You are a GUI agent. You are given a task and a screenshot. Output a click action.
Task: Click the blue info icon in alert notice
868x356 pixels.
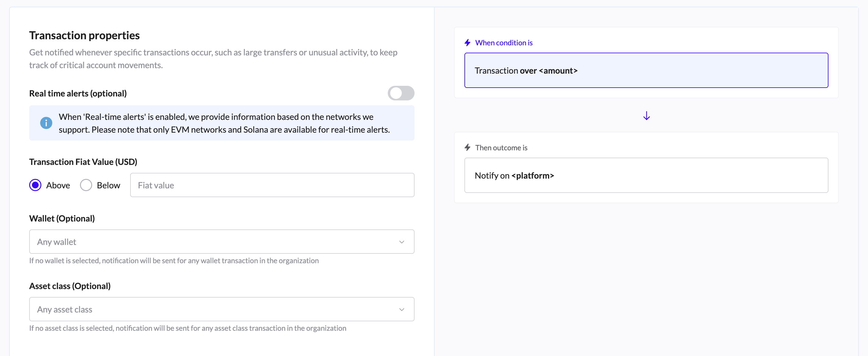pos(46,123)
